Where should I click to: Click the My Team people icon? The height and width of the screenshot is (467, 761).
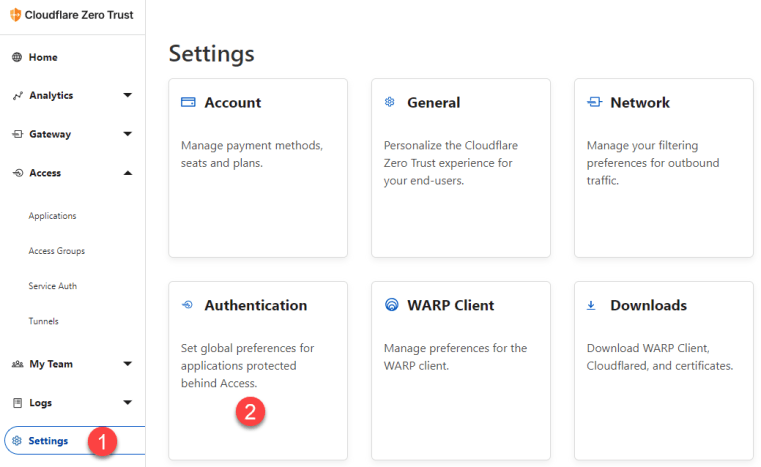[x=17, y=364]
